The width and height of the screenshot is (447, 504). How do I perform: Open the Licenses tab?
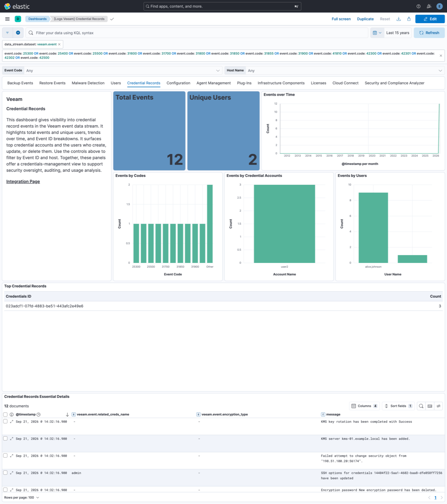(319, 83)
